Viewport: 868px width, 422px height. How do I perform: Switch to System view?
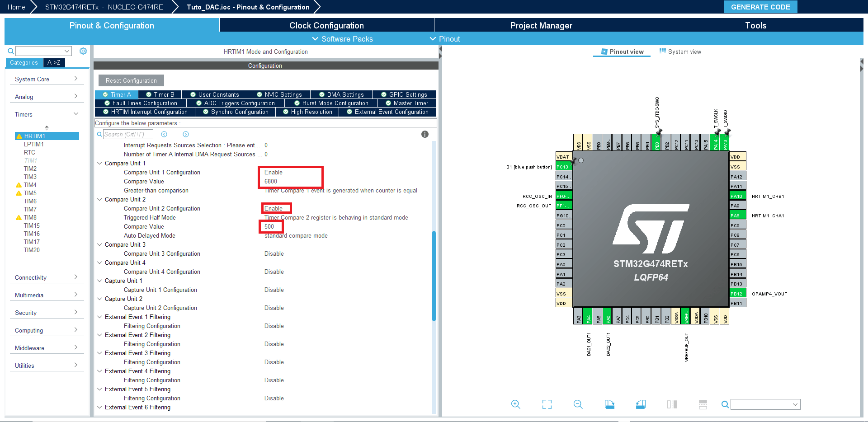coord(680,52)
